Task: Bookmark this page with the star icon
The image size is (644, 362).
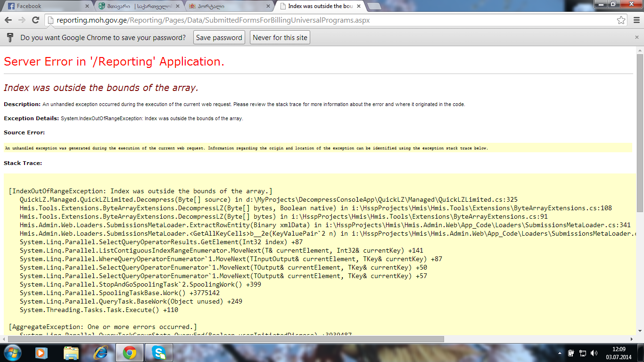Action: point(621,20)
